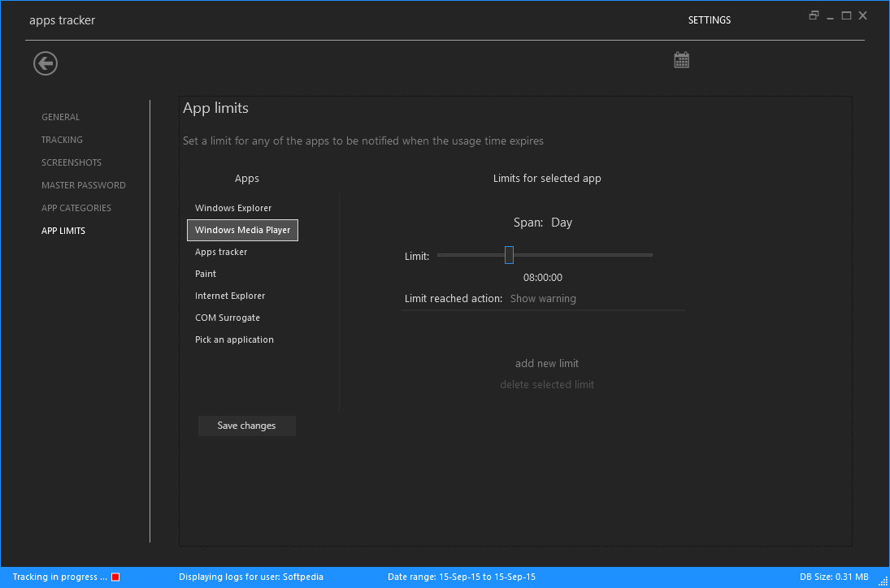Click Pick an application entry
890x588 pixels.
(x=234, y=339)
